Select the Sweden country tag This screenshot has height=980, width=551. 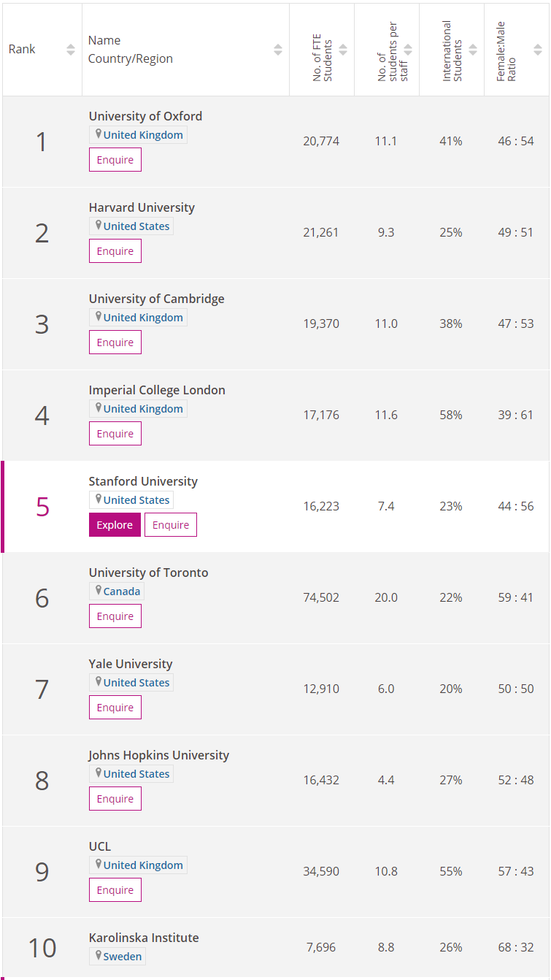click(123, 957)
